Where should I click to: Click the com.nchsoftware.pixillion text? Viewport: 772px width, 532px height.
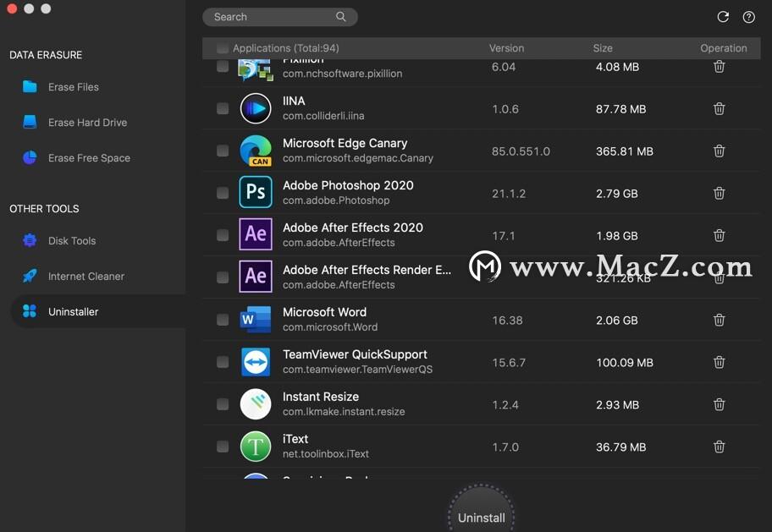pyautogui.click(x=342, y=74)
